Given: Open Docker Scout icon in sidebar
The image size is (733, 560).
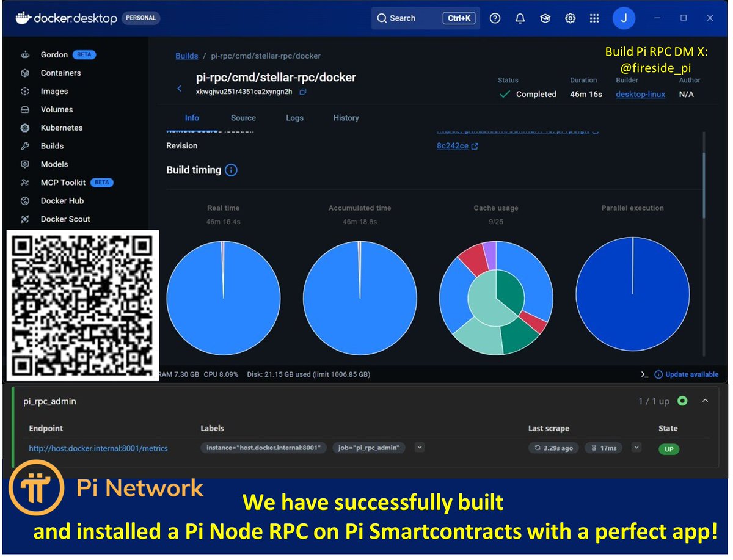Looking at the screenshot, I should pos(25,219).
